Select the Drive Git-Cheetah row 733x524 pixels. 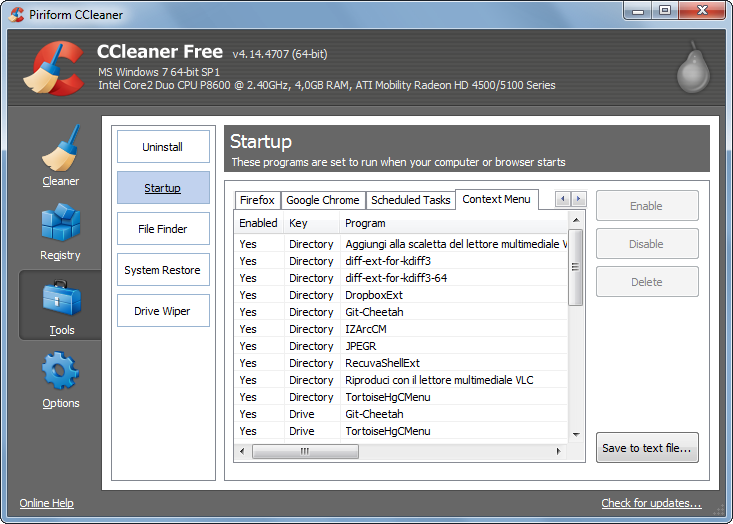(x=401, y=414)
